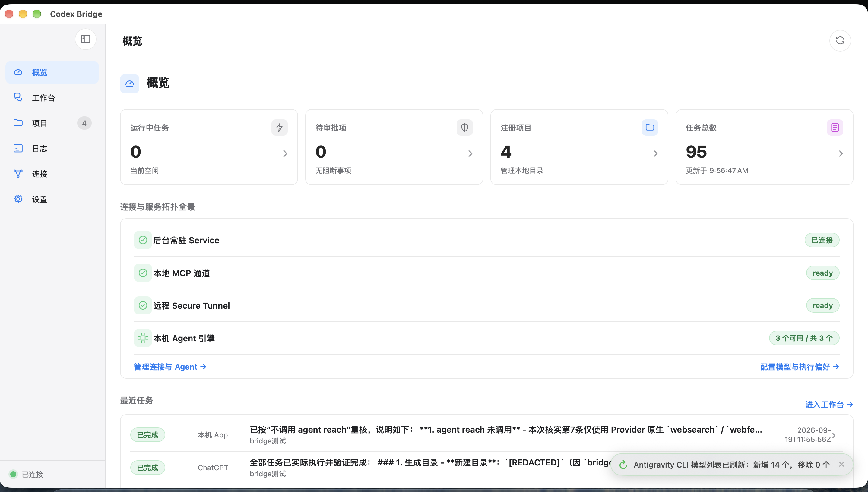Click the folder icon on 注册项目 card
Viewport: 868px width, 492px height.
[x=650, y=128]
